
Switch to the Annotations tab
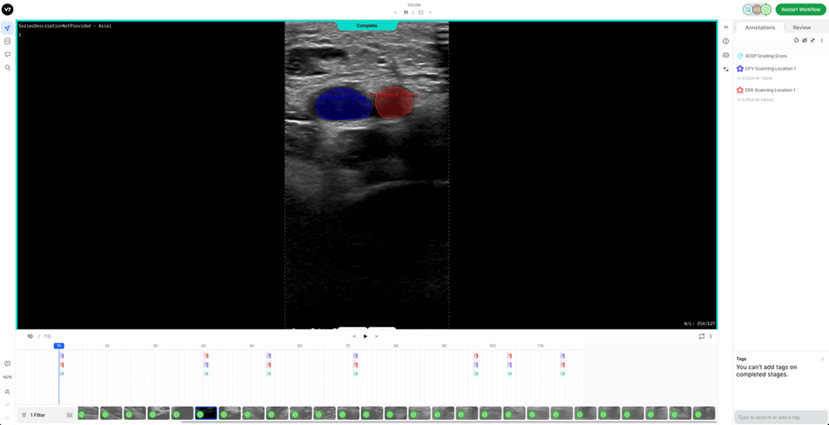(x=760, y=27)
